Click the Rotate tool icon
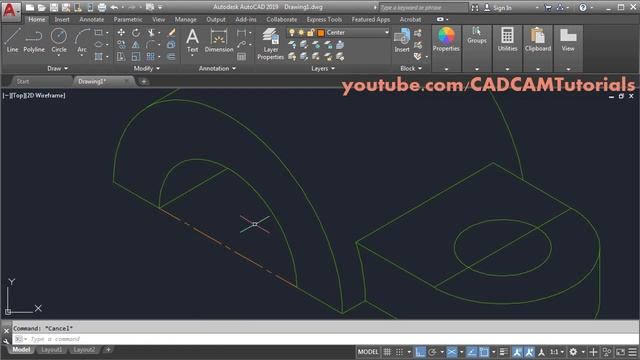The width and height of the screenshot is (640, 360). (x=136, y=33)
